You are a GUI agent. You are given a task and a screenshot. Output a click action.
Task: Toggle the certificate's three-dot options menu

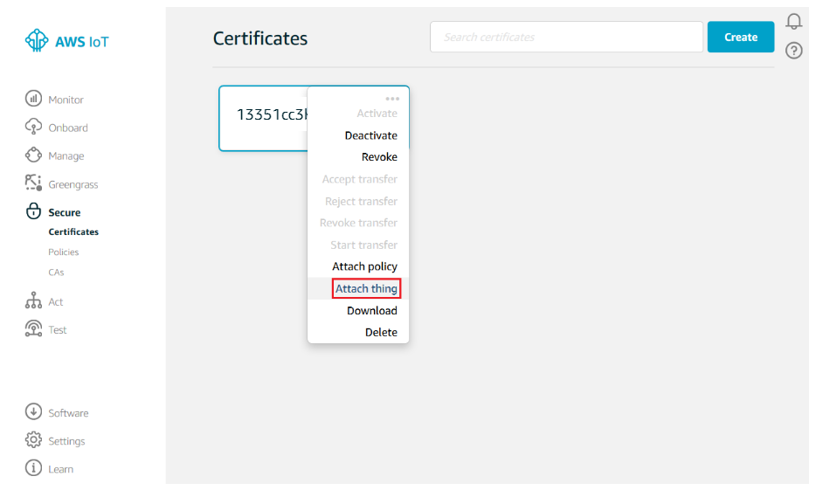tap(392, 98)
